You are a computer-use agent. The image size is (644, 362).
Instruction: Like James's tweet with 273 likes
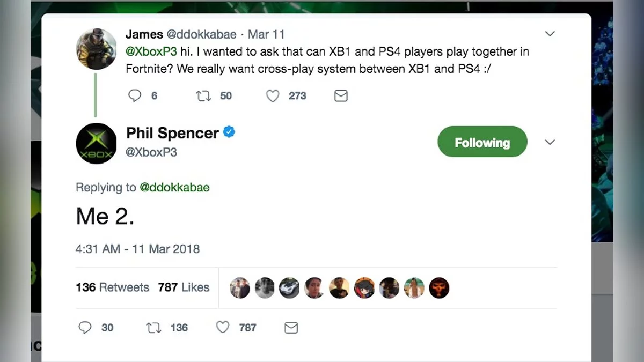(x=273, y=96)
